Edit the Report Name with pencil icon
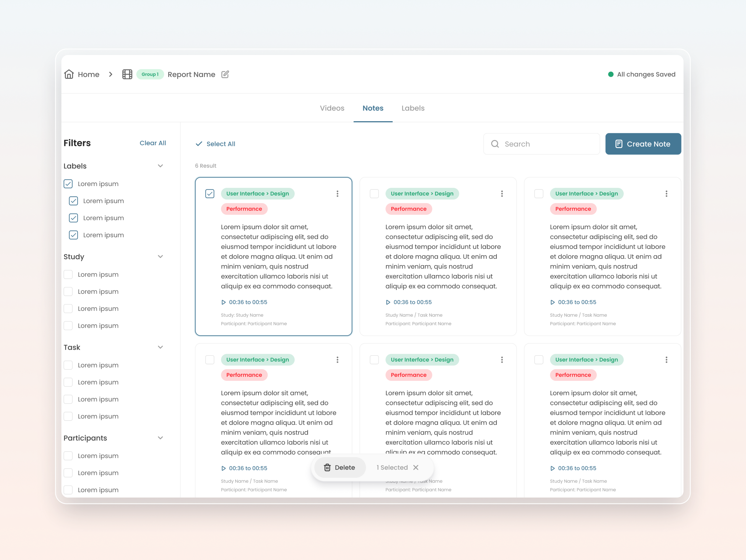This screenshot has width=746, height=560. [225, 74]
